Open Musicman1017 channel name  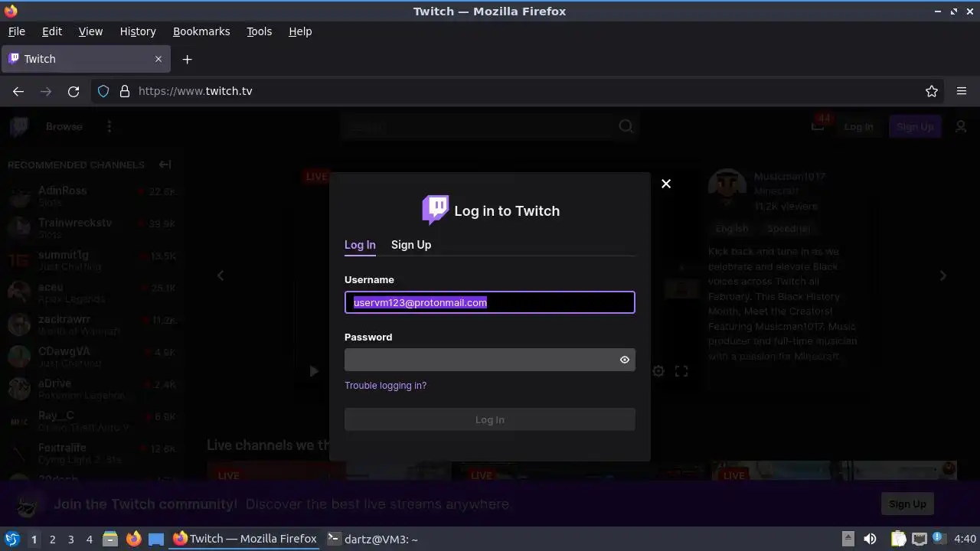point(789,177)
